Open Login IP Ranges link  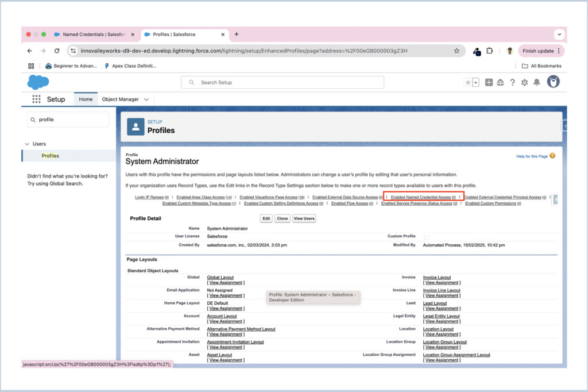[152, 197]
